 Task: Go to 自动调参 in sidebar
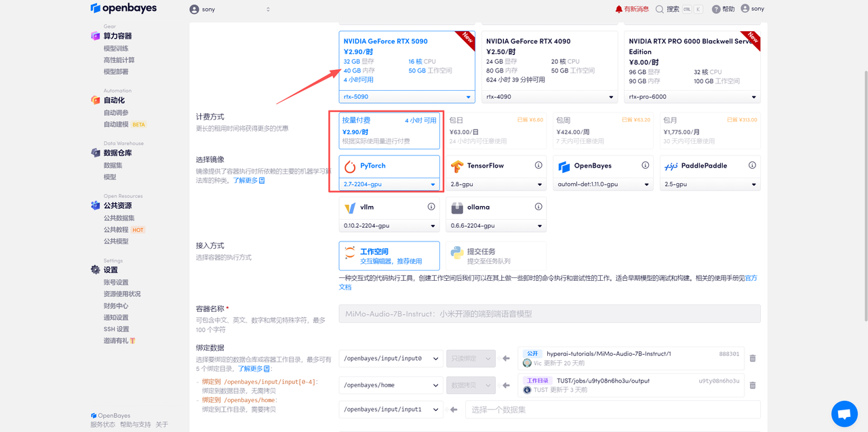point(116,113)
